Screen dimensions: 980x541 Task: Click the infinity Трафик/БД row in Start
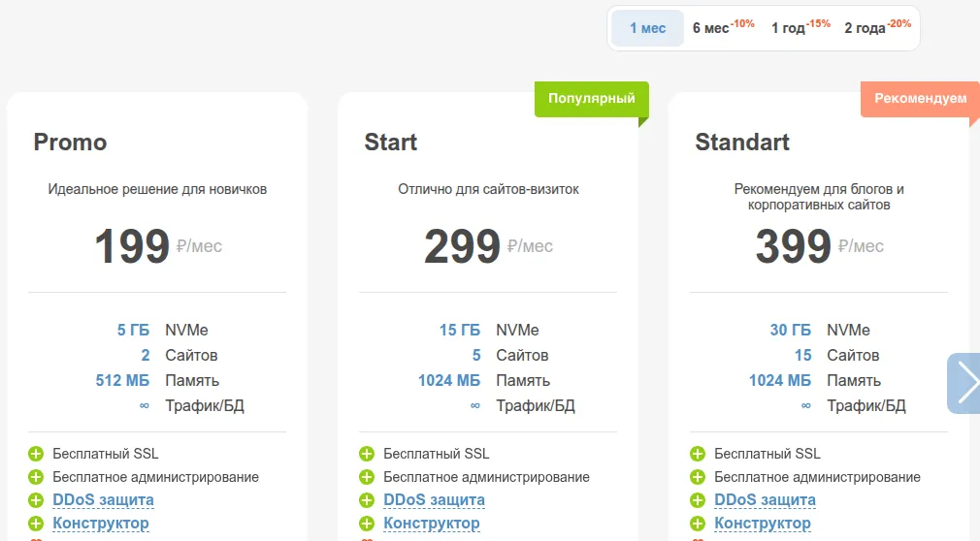click(522, 406)
